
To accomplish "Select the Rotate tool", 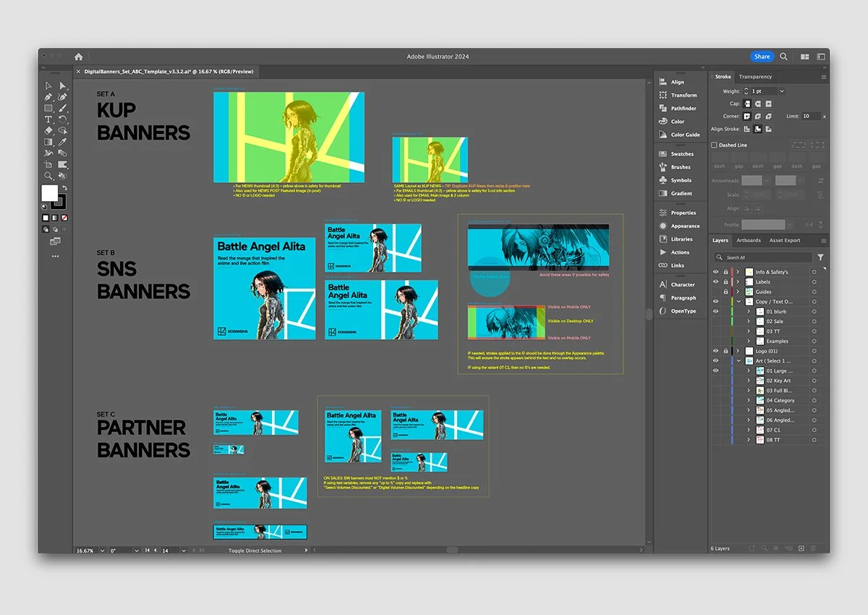I will [x=62, y=119].
